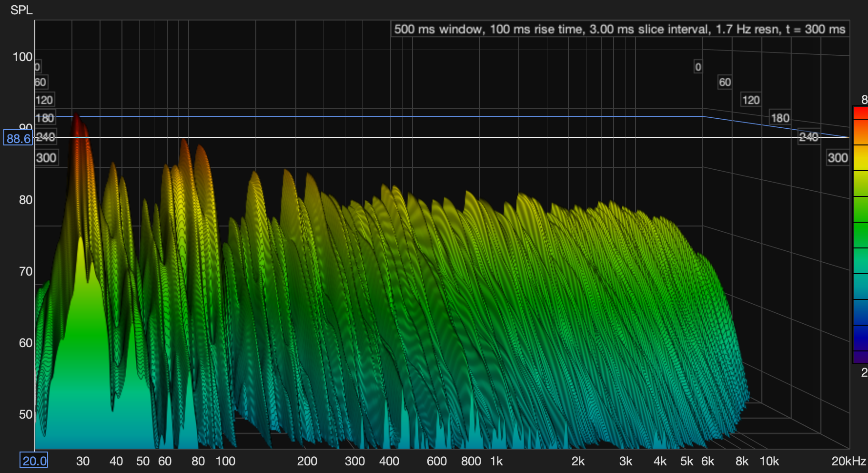Select the 200 Hz frequency axis label
This screenshot has width=868, height=473.
pyautogui.click(x=307, y=461)
